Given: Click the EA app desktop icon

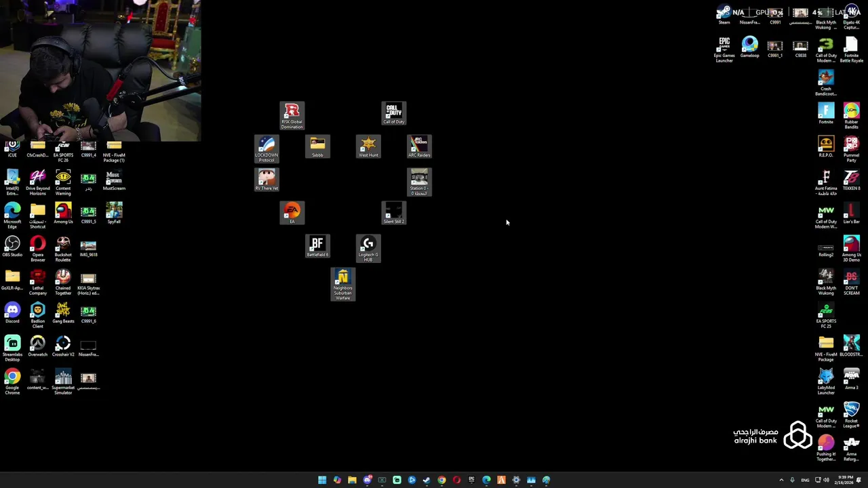Looking at the screenshot, I should [x=292, y=213].
